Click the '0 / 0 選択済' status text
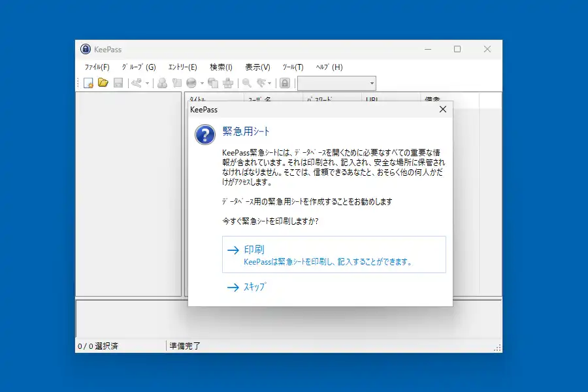 tap(97, 346)
